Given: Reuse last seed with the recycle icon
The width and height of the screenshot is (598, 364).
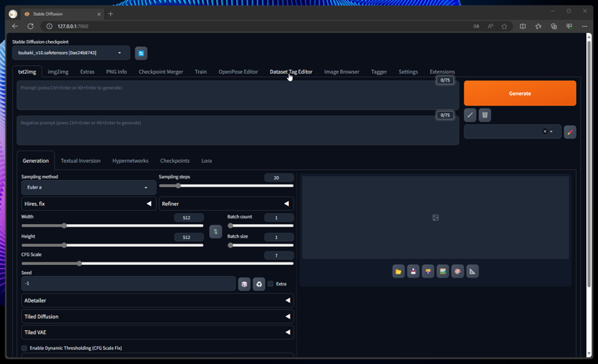Looking at the screenshot, I should click(x=259, y=284).
